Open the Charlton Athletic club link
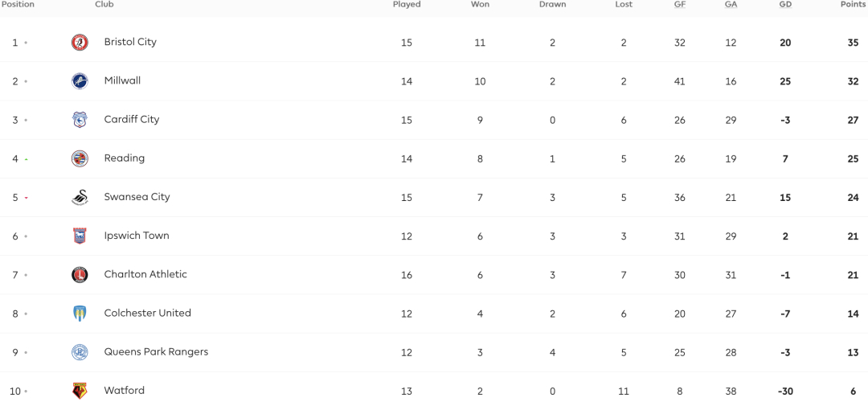868x402 pixels. point(145,274)
